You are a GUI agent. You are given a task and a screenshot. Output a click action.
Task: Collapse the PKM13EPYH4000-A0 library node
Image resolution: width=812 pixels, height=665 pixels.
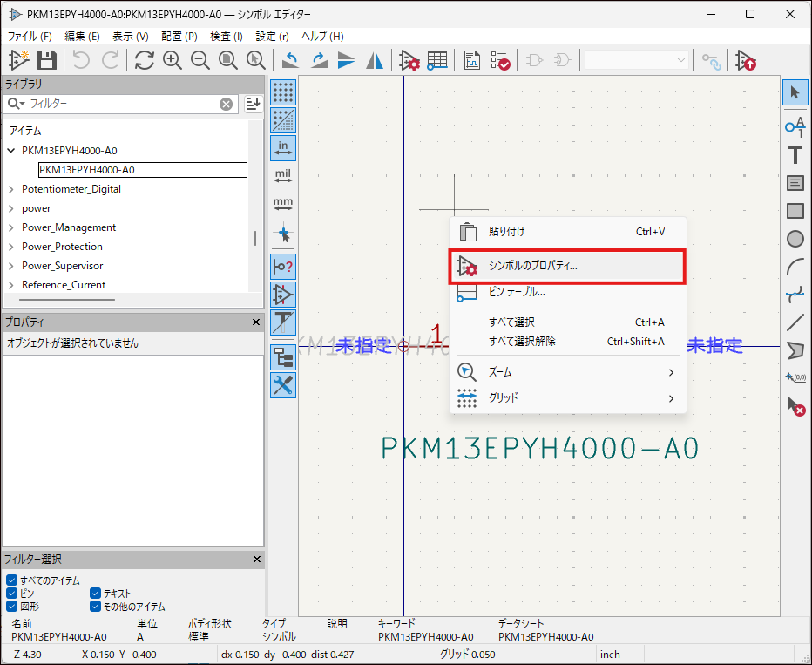coord(11,151)
